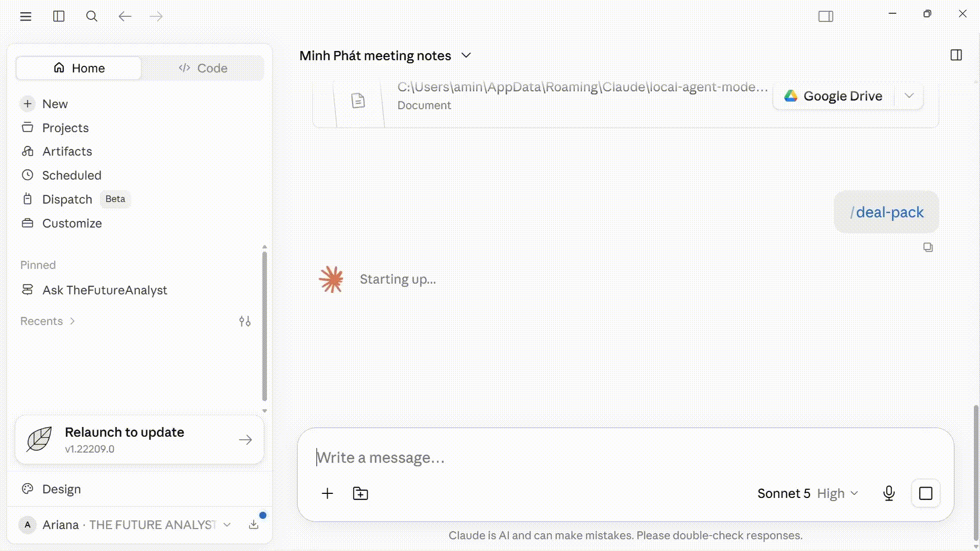Click version v1.22209.0 text

(x=89, y=449)
